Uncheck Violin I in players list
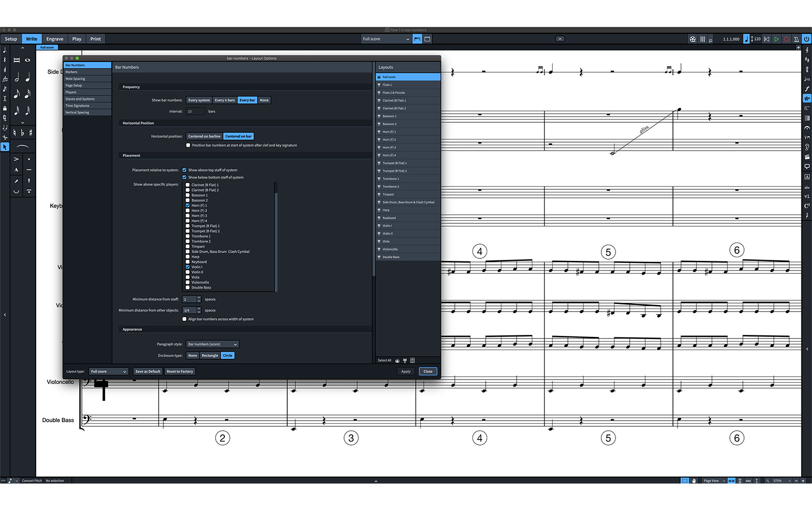The height and width of the screenshot is (511, 812). click(188, 267)
